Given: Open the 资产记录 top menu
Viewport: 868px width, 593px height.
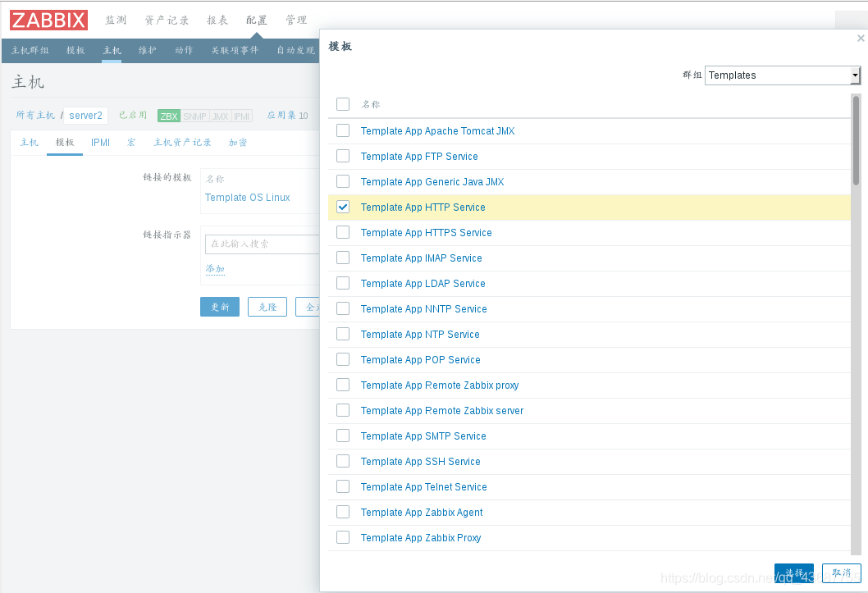Looking at the screenshot, I should pos(167,20).
